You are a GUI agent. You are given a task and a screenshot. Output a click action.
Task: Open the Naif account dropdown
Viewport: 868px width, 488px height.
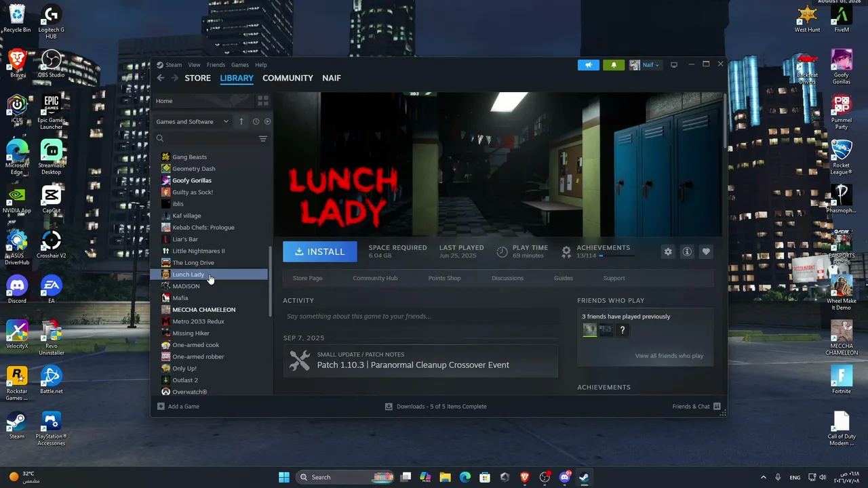644,65
